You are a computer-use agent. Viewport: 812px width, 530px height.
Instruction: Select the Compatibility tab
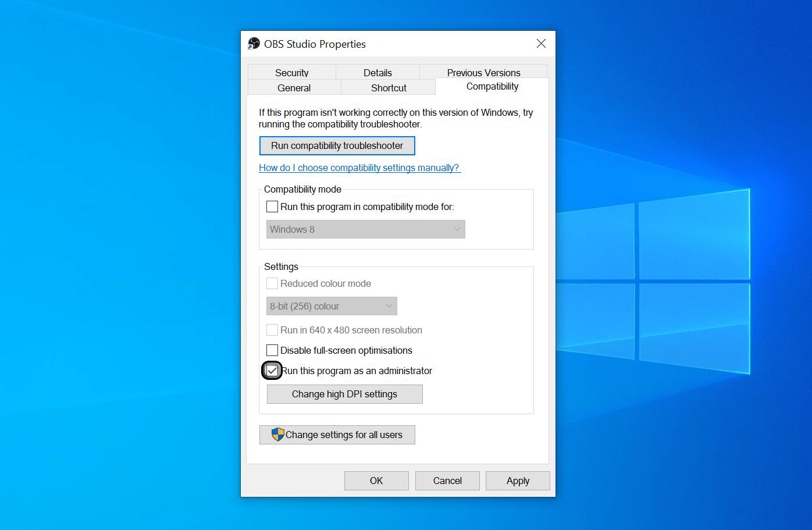(x=492, y=86)
